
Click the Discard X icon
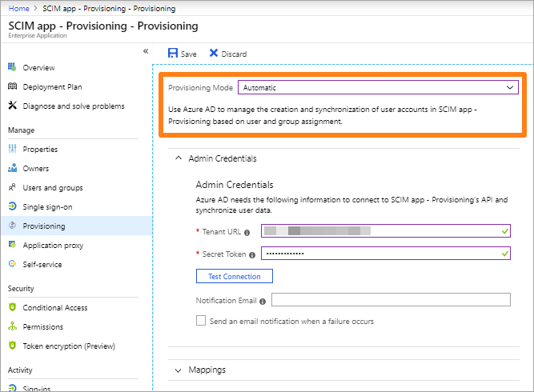(x=214, y=53)
